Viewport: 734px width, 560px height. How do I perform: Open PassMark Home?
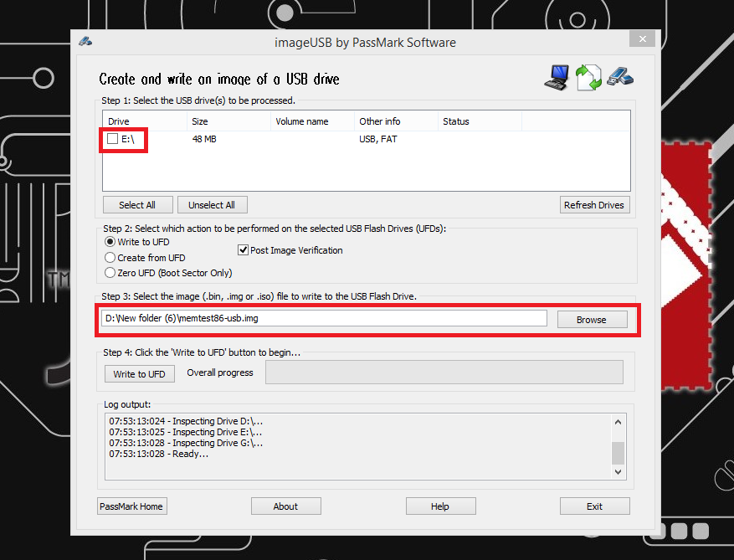tap(132, 506)
